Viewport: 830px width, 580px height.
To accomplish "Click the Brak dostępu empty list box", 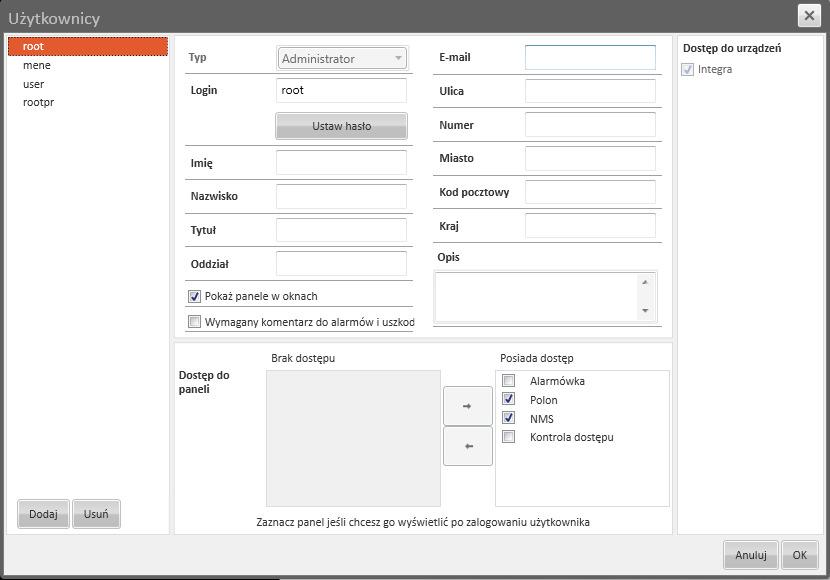I will coord(353,438).
